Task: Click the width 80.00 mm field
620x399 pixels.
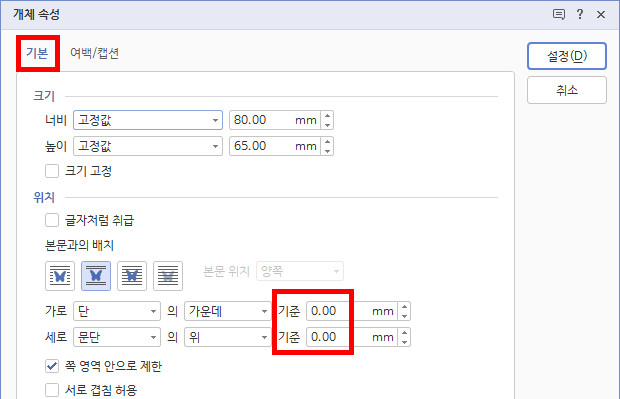Action: [x=275, y=120]
